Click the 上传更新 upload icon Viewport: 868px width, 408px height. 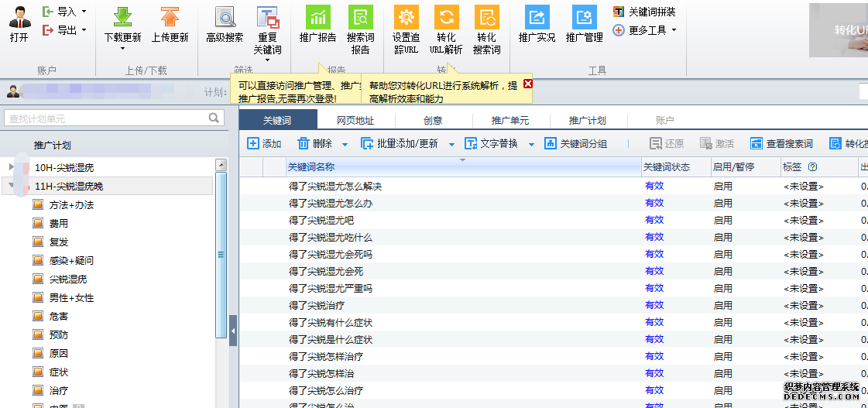coord(170,18)
